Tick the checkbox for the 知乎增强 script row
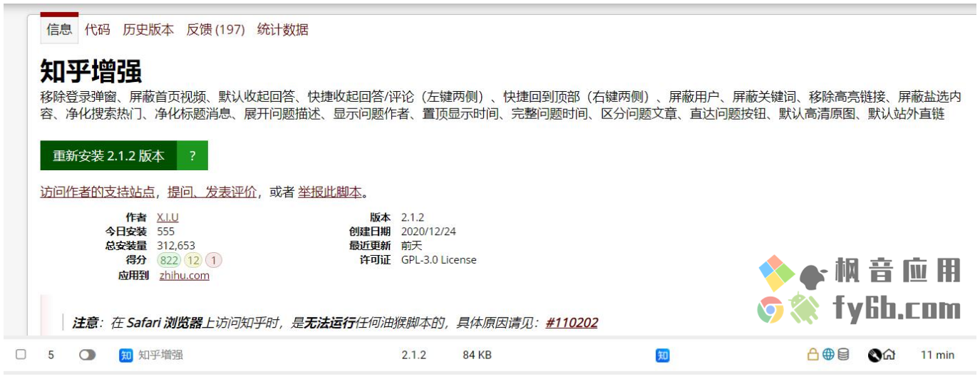Image resolution: width=980 pixels, height=379 pixels. pyautogui.click(x=21, y=355)
